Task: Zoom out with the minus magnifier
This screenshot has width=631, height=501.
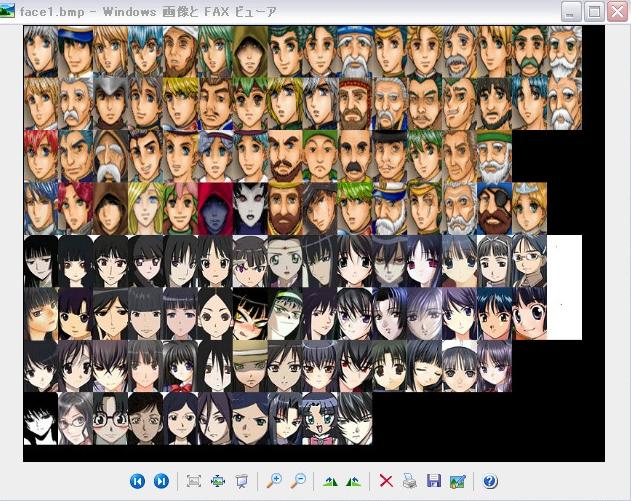Action: point(298,480)
